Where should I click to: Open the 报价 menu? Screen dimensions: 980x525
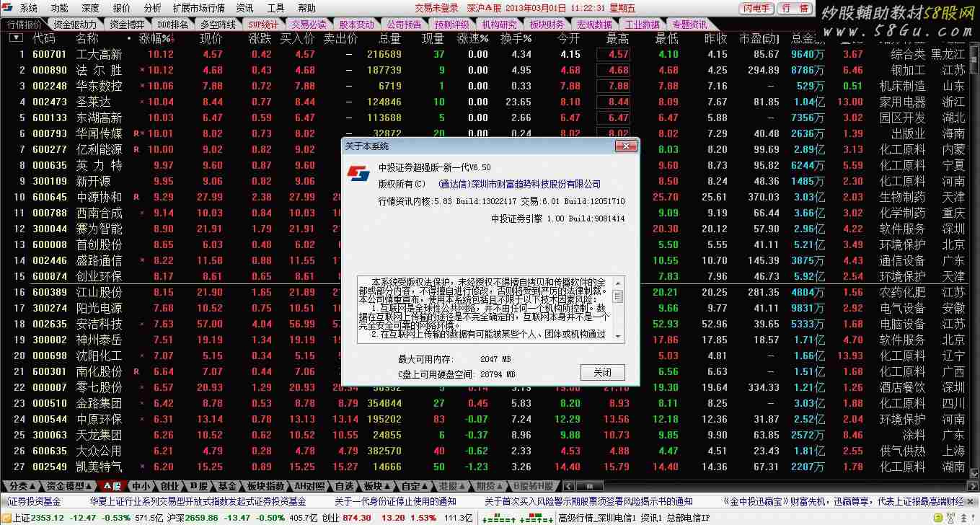click(x=122, y=9)
